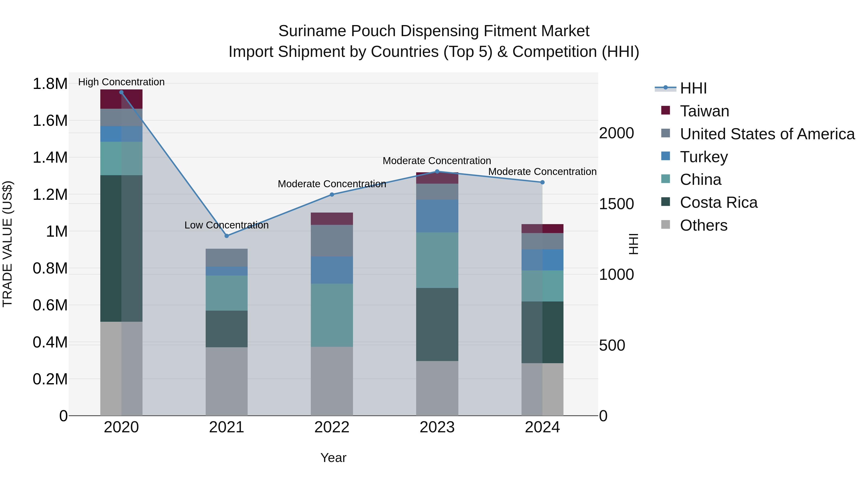Click the Low Concentration annotation
The width and height of the screenshot is (868, 488).
pos(226,225)
